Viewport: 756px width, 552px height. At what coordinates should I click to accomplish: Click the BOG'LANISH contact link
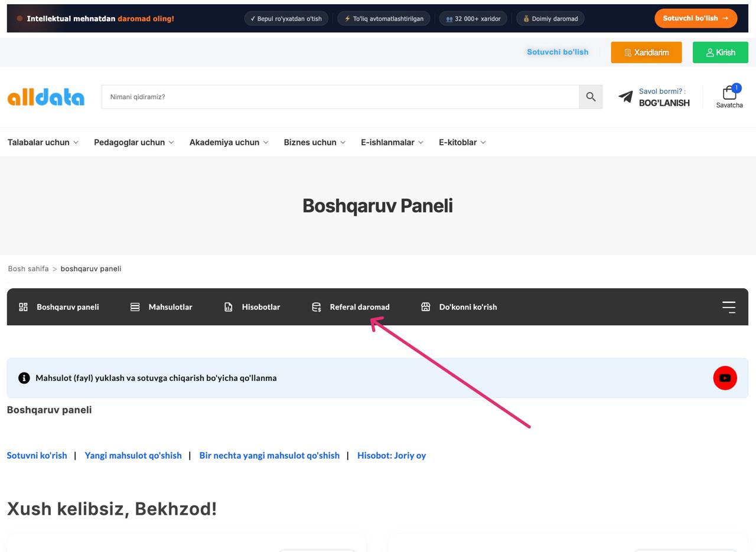[664, 103]
